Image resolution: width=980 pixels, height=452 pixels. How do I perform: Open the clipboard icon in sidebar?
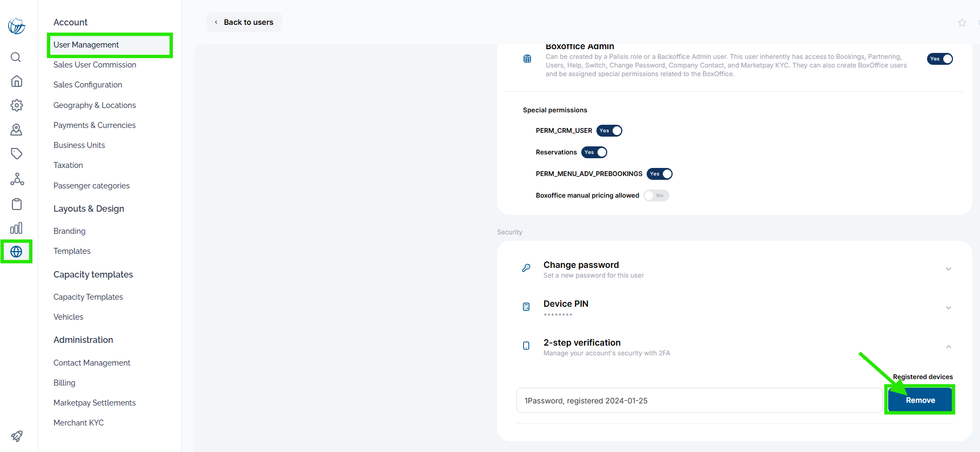[x=17, y=204]
